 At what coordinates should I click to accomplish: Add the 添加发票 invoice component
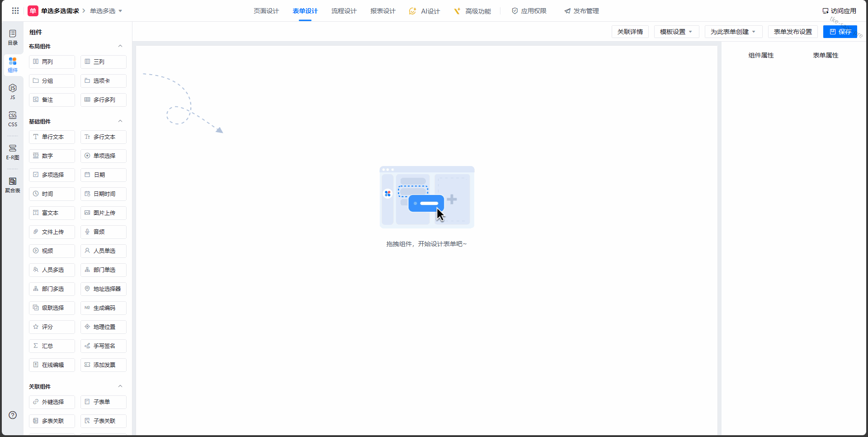[x=103, y=365]
